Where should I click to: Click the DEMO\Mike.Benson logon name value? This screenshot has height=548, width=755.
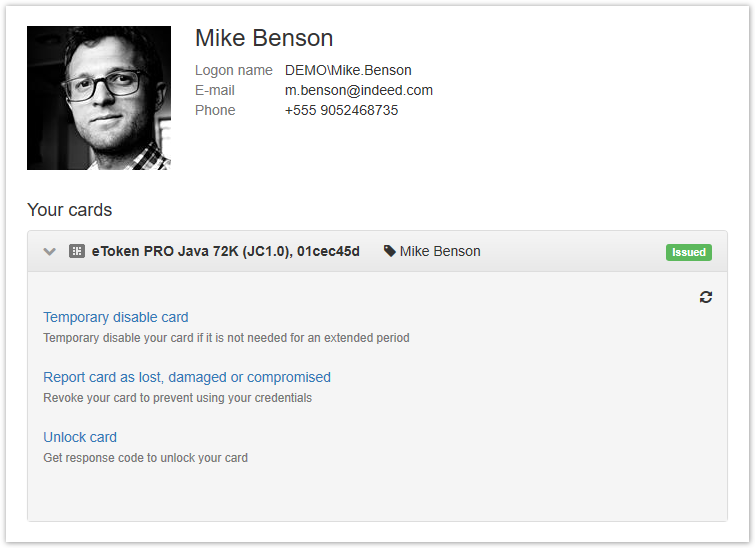(348, 70)
